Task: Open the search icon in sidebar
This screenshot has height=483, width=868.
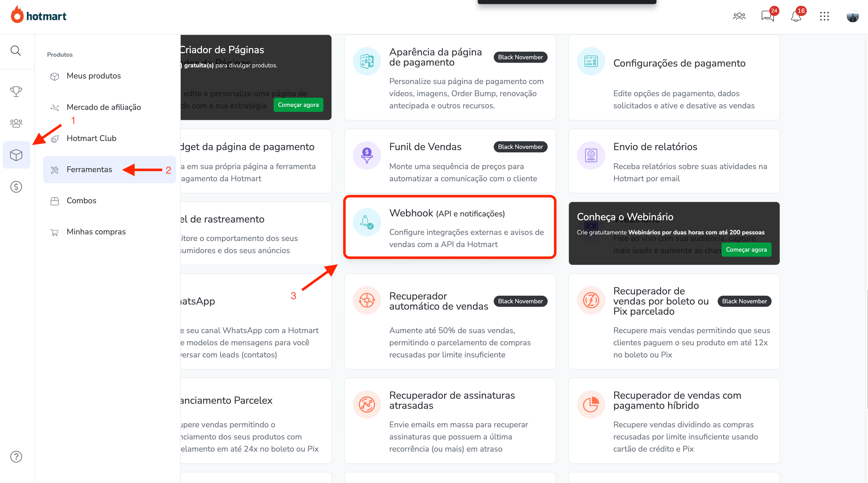Action: pos(15,51)
